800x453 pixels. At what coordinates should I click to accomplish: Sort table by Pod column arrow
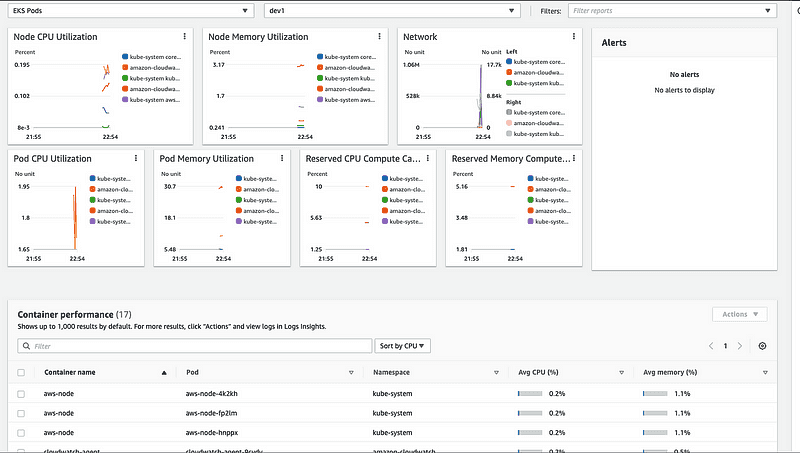tap(351, 373)
